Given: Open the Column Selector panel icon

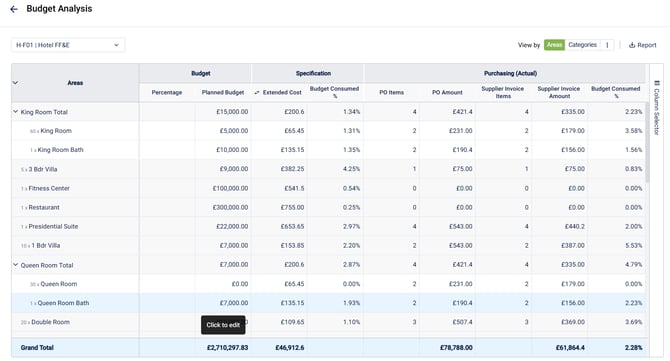Looking at the screenshot, I should tap(657, 83).
